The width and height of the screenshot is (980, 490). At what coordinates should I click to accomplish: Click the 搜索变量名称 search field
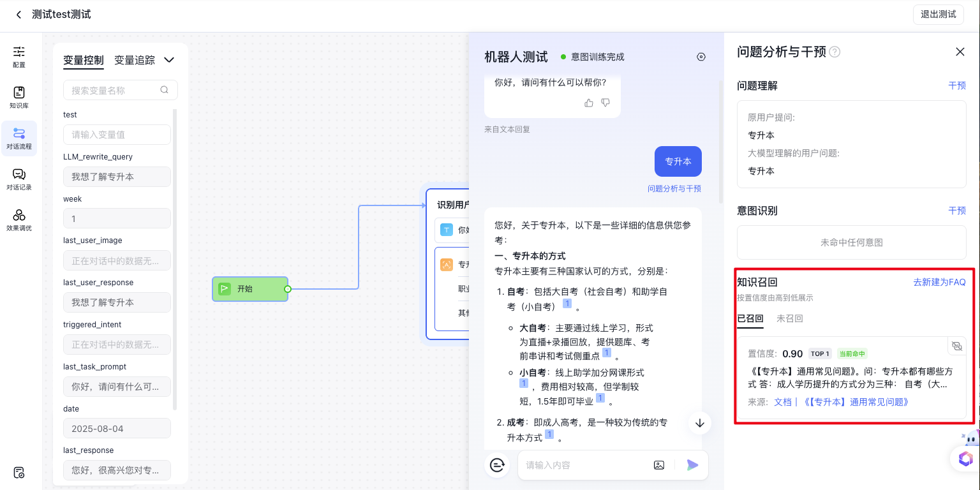point(115,90)
